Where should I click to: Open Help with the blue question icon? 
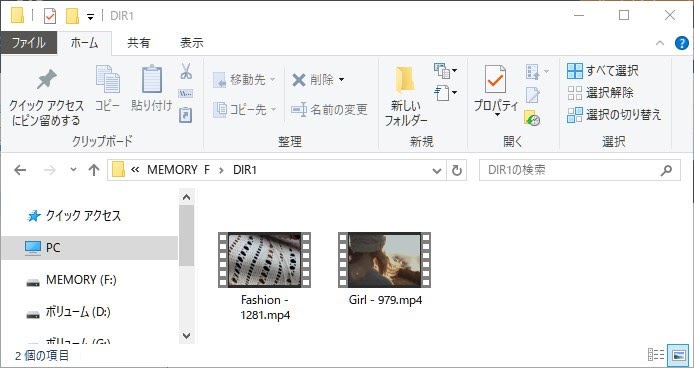point(682,43)
